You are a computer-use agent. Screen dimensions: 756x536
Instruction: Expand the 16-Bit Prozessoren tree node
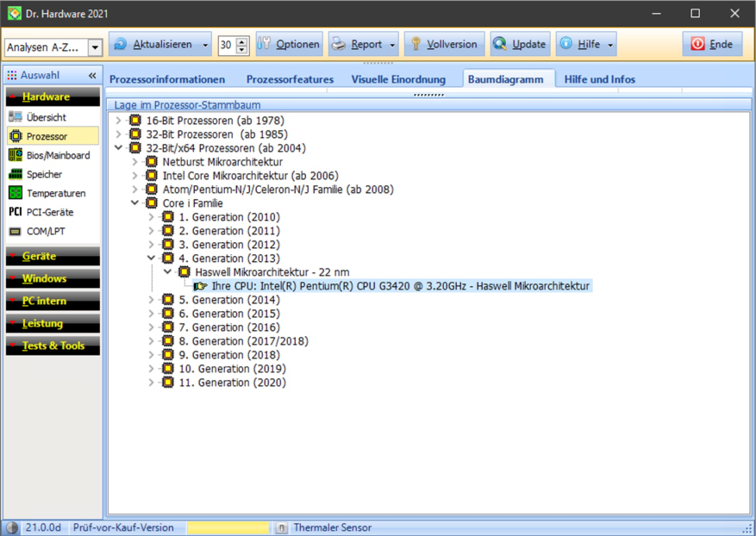coord(119,121)
